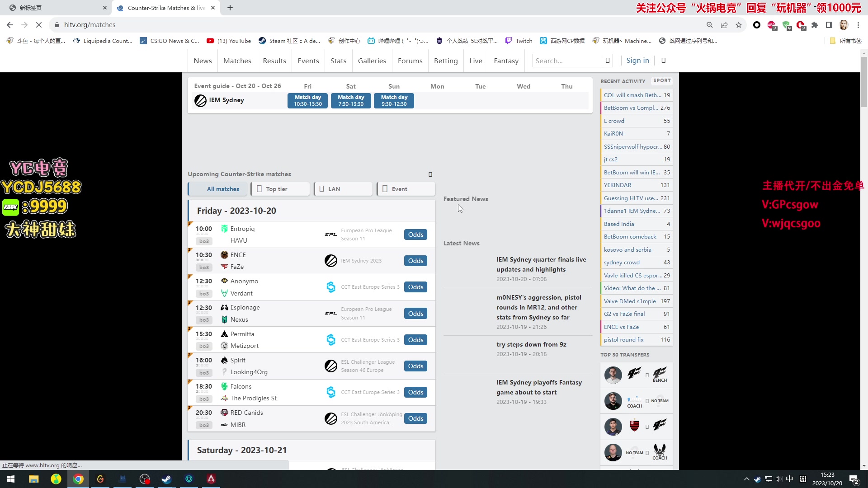Click the RED Canids team name
This screenshot has height=488, width=868.
(246, 413)
